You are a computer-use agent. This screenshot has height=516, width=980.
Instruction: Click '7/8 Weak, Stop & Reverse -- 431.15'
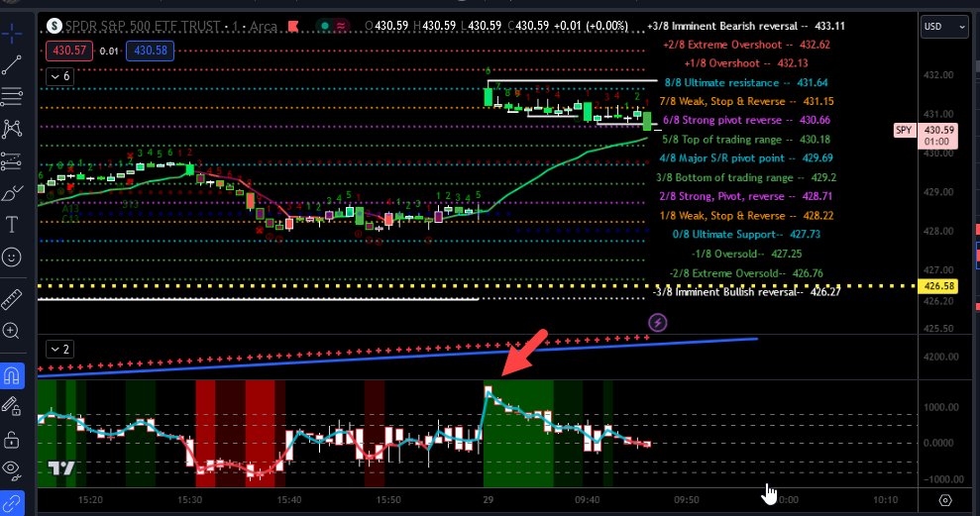click(746, 101)
